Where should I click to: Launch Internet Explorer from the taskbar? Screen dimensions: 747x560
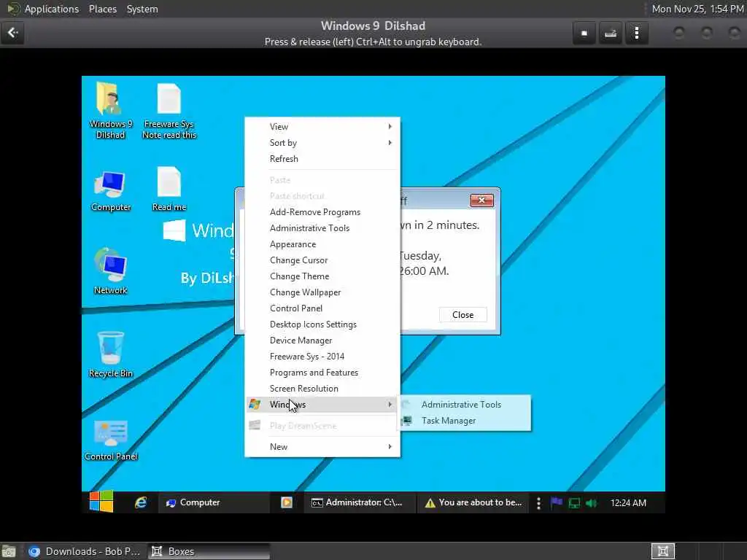coord(141,502)
